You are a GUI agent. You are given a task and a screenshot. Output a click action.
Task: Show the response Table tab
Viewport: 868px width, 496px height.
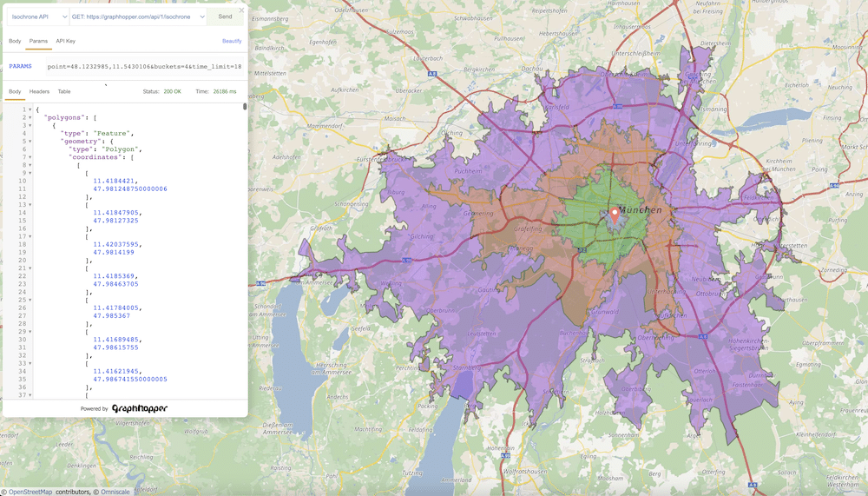tap(64, 91)
